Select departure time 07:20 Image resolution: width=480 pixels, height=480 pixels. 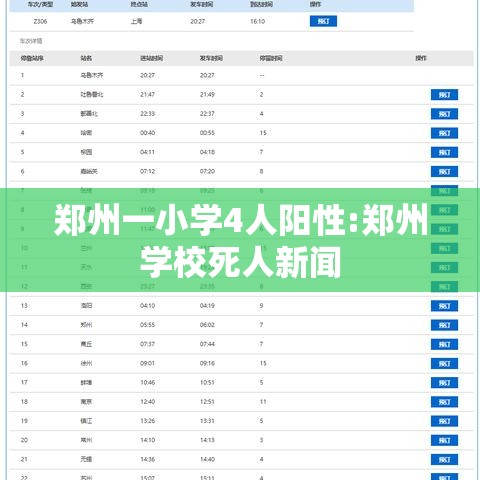pos(207,171)
